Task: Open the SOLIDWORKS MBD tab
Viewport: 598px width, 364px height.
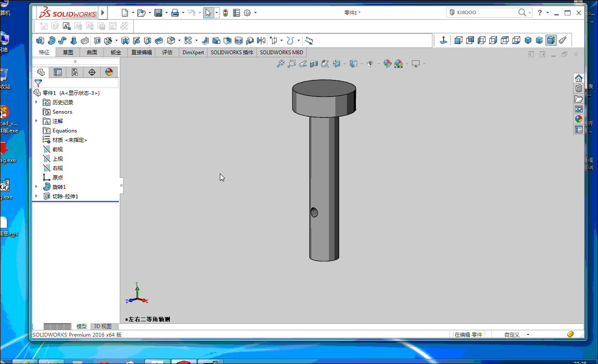Action: tap(281, 53)
